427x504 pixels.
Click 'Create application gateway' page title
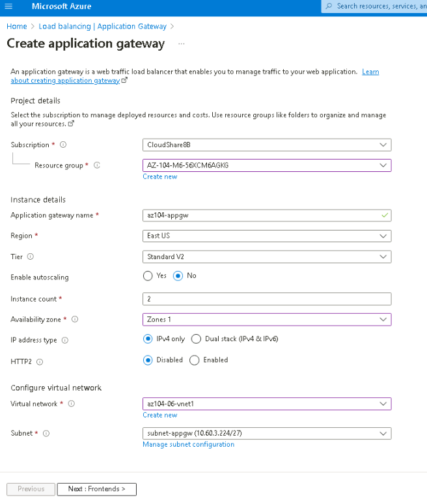(x=85, y=44)
